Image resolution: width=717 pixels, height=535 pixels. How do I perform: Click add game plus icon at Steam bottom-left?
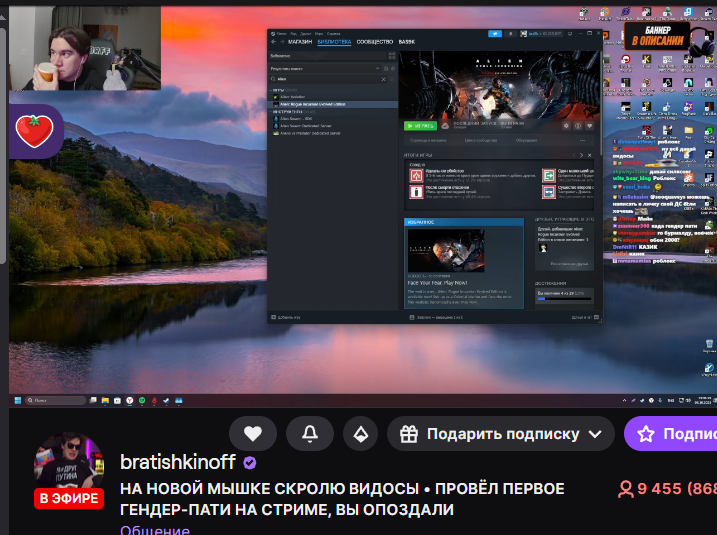pyautogui.click(x=273, y=317)
